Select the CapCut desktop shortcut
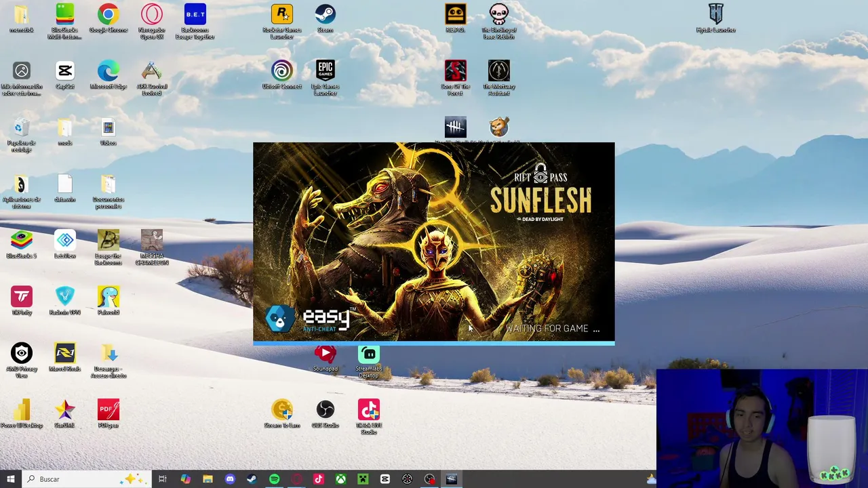 coord(65,75)
